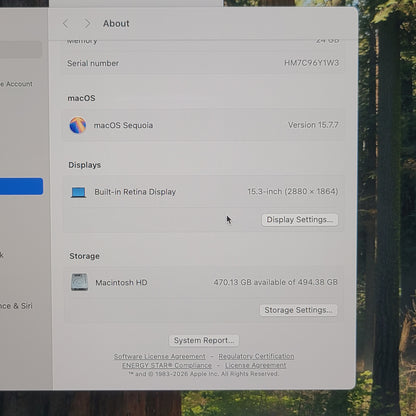Open the Software License Agreement link
The width and height of the screenshot is (416, 416).
tap(160, 356)
